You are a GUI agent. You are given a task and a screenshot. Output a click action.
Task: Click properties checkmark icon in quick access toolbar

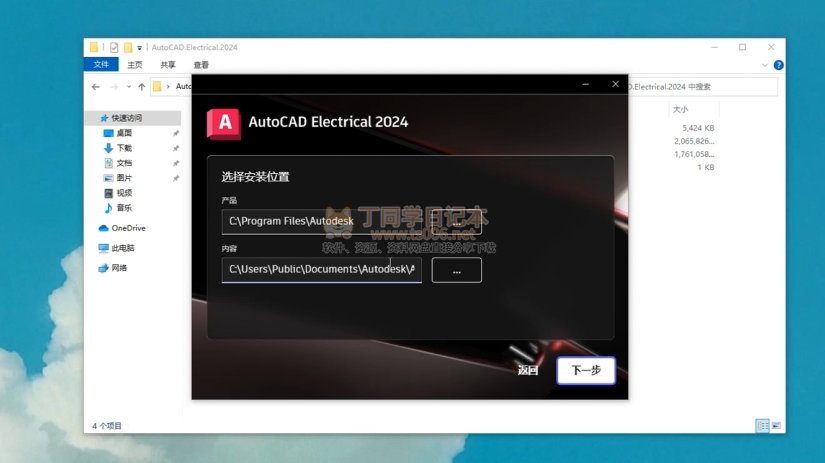pyautogui.click(x=114, y=47)
